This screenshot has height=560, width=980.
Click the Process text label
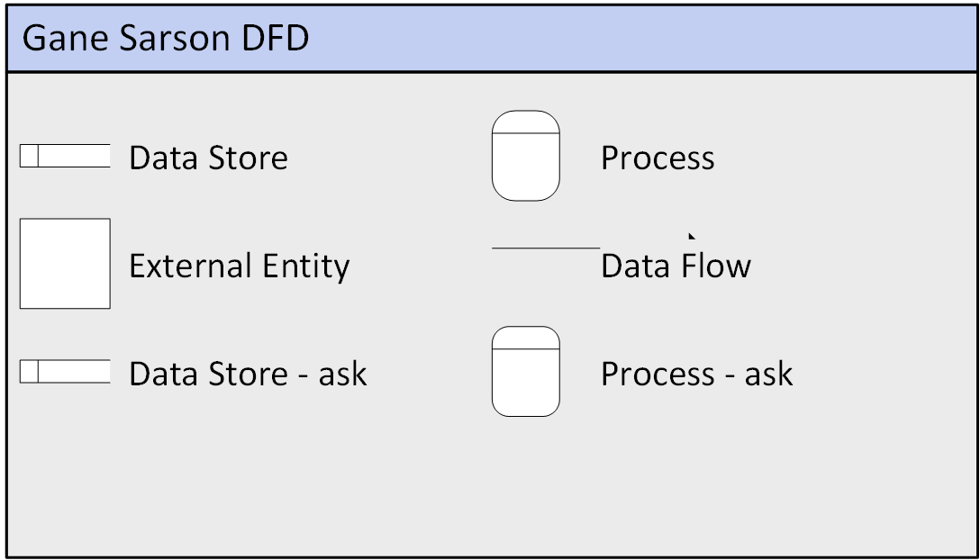(x=658, y=158)
